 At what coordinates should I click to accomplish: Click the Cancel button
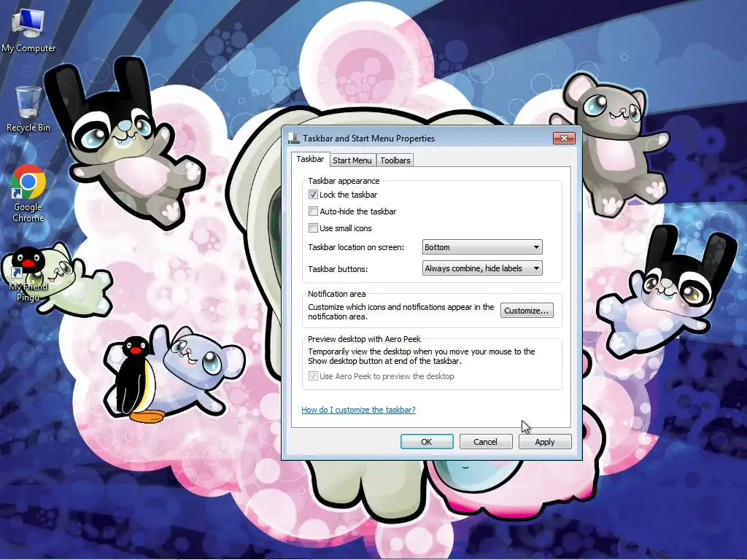[485, 441]
